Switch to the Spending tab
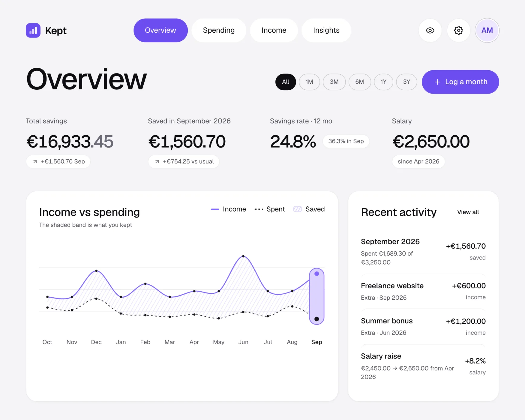Image resolution: width=525 pixels, height=420 pixels. point(219,30)
